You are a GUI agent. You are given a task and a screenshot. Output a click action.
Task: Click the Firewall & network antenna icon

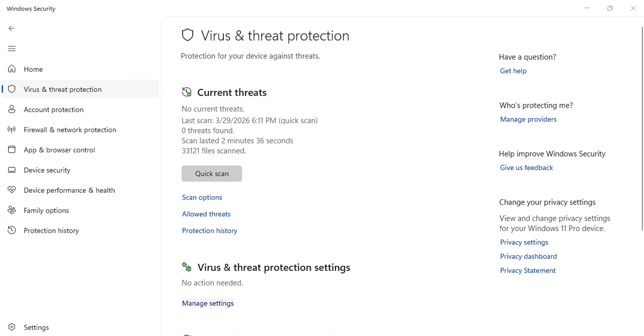[x=12, y=130]
